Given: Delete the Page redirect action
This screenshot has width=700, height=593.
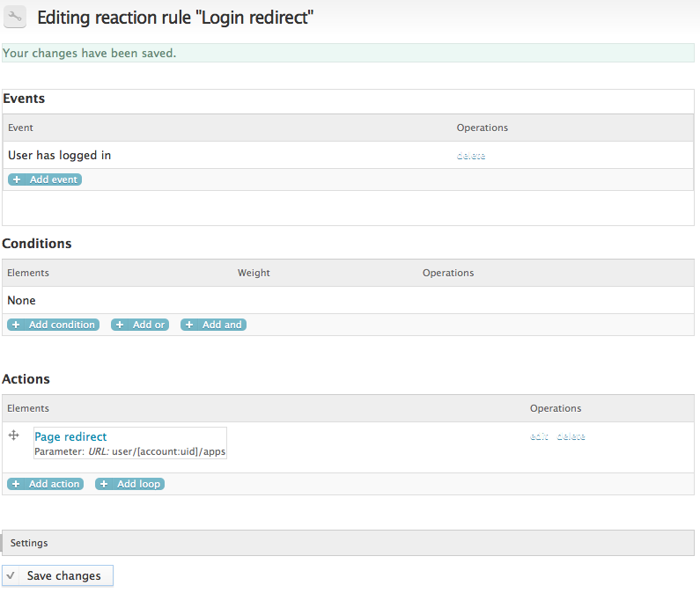Looking at the screenshot, I should coord(571,436).
